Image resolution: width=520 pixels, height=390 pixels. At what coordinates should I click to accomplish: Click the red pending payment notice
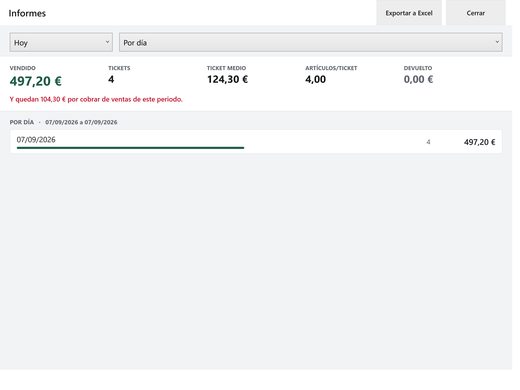96,99
